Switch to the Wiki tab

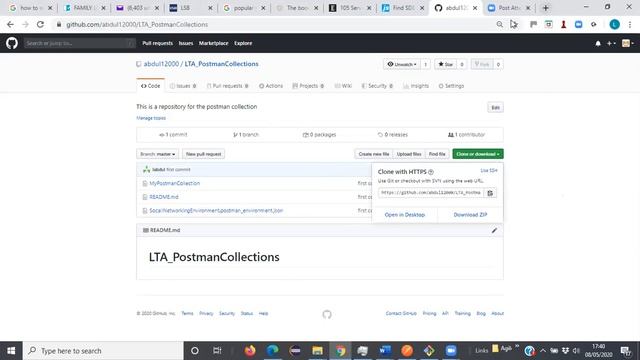tap(343, 86)
